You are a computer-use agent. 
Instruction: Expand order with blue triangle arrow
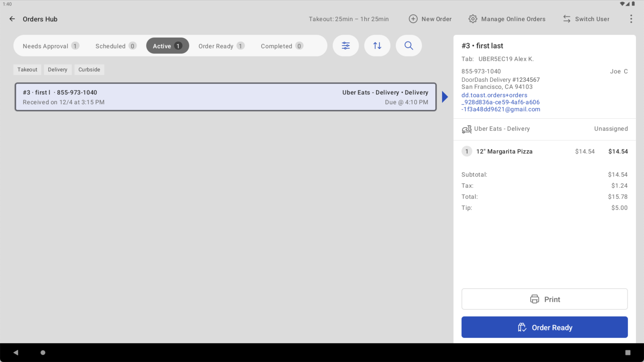tap(445, 97)
